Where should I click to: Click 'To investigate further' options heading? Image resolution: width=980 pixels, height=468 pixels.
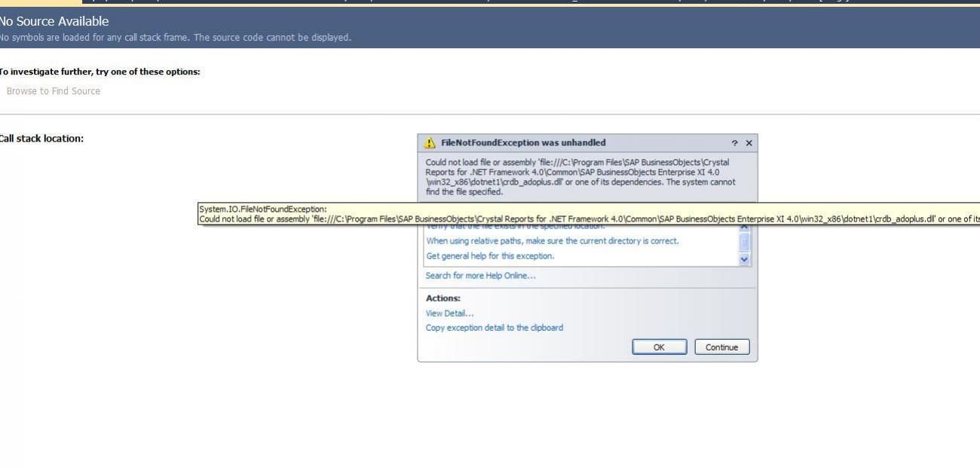click(x=100, y=72)
